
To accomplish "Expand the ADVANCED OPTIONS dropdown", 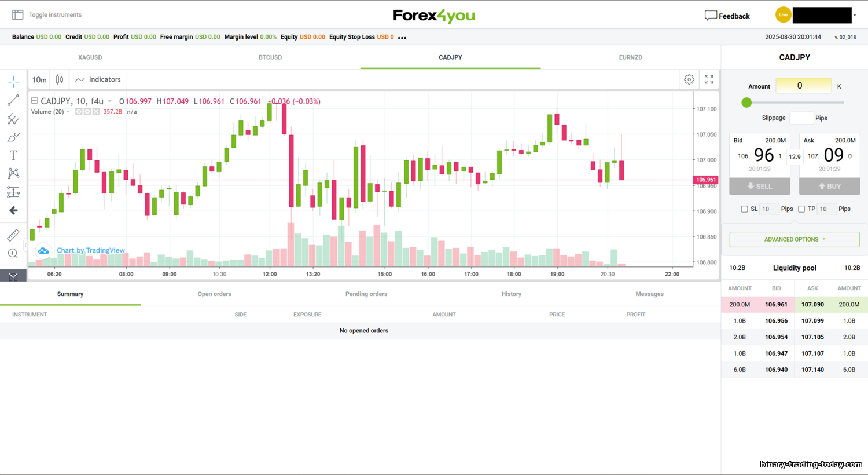I will pyautogui.click(x=794, y=239).
